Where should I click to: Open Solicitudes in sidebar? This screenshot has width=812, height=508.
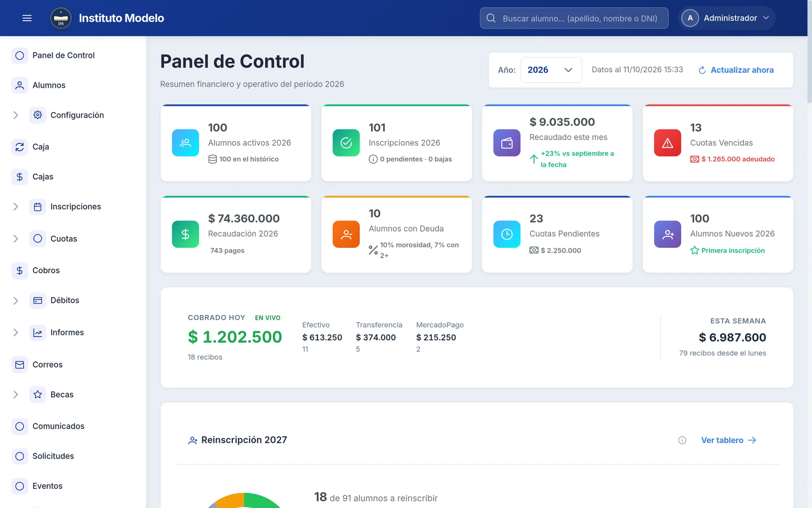pyautogui.click(x=53, y=456)
